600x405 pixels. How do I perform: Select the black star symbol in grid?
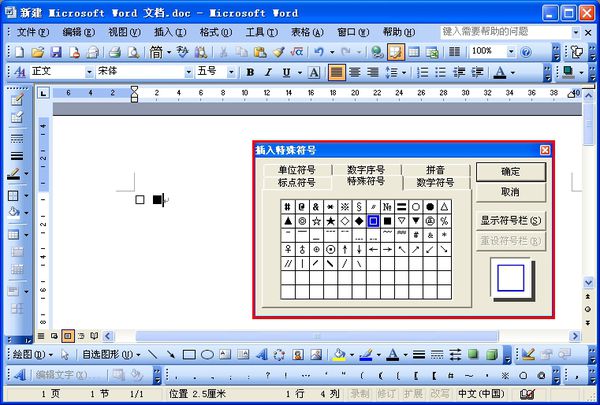tap(331, 221)
